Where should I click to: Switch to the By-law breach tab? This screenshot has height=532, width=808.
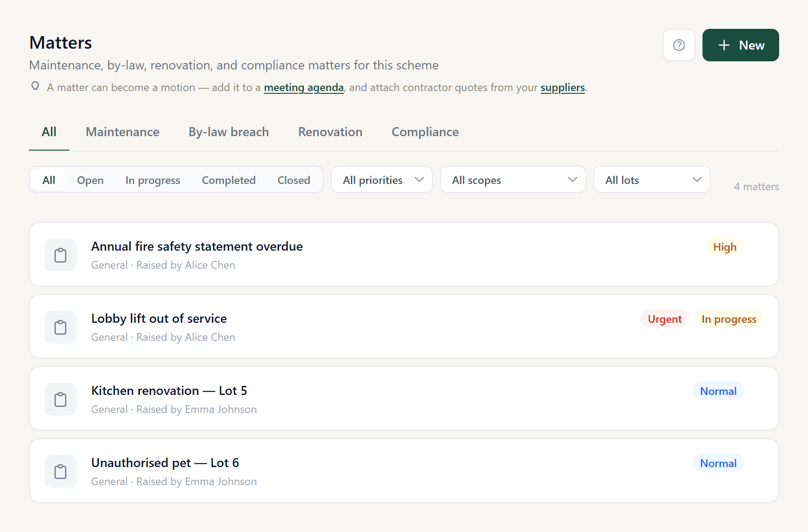[229, 132]
